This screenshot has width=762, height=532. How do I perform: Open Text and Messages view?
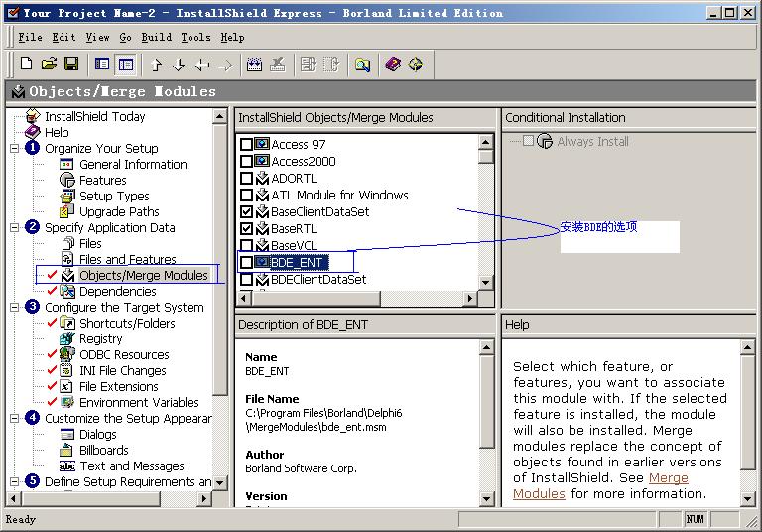132,465
